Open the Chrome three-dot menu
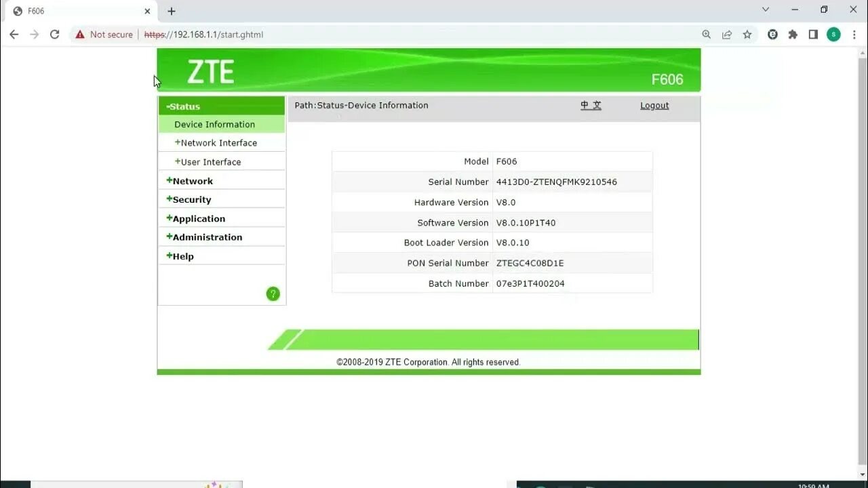868x488 pixels. click(x=854, y=35)
